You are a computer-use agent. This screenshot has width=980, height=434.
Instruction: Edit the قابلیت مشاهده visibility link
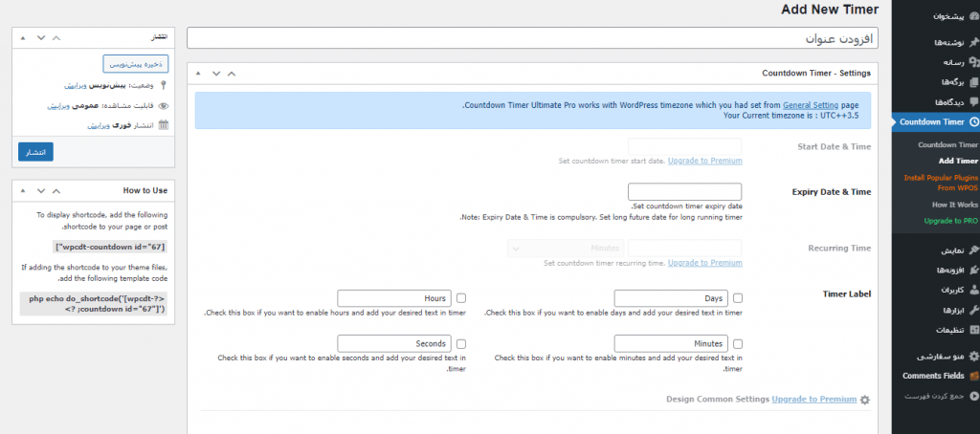click(x=57, y=105)
